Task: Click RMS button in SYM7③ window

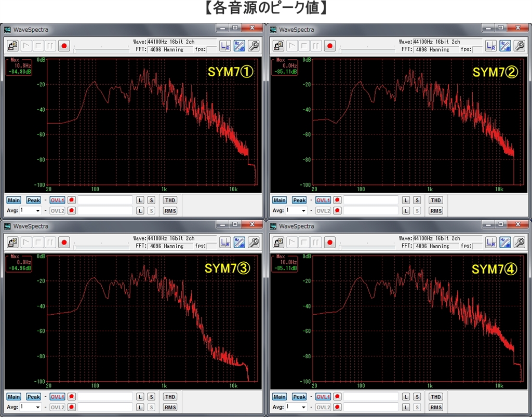Action: click(x=170, y=408)
